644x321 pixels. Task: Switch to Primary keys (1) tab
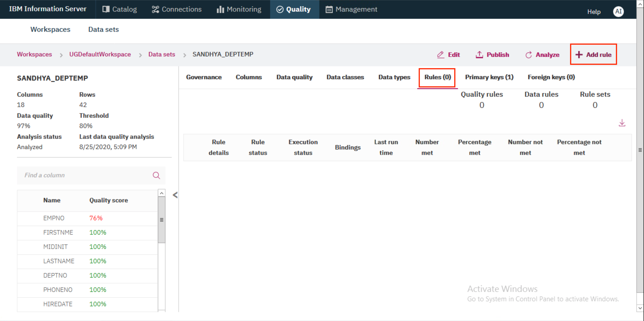pyautogui.click(x=489, y=77)
